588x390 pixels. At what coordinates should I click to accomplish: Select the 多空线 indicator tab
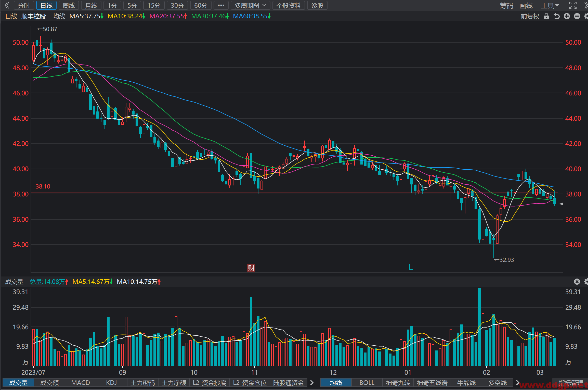click(498, 383)
